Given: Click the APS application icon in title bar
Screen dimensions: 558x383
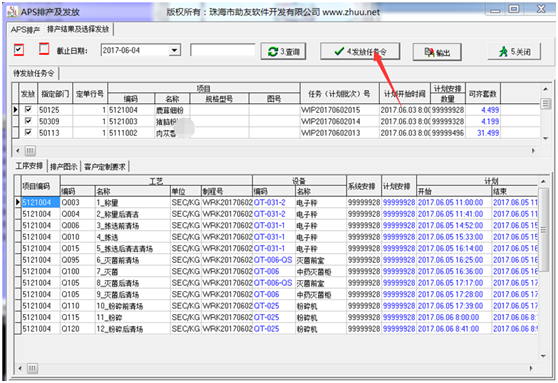Looking at the screenshot, I should pos(12,12).
